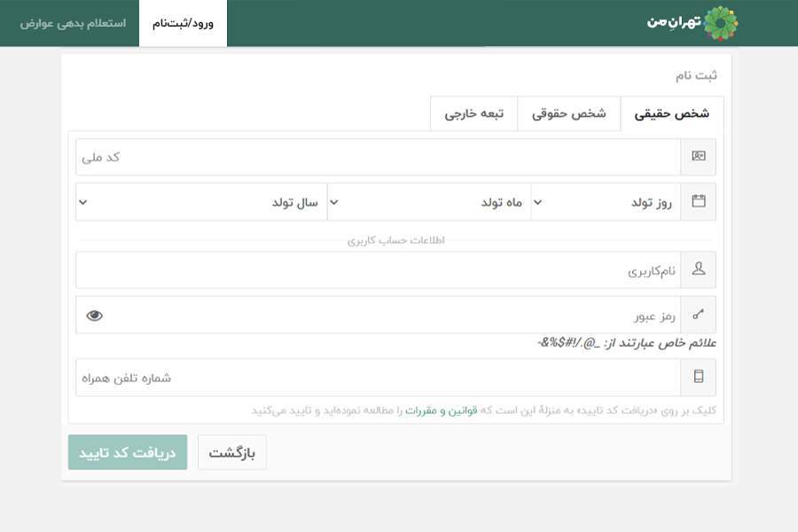
Task: Open the سال تولد dropdown
Action: pyautogui.click(x=201, y=202)
